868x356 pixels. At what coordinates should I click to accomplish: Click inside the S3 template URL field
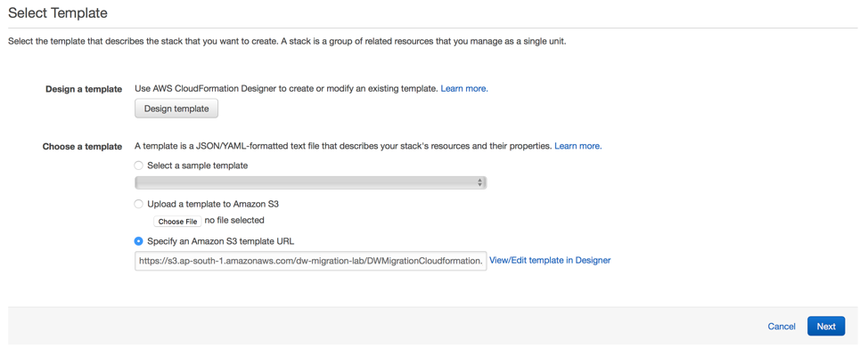tap(310, 261)
